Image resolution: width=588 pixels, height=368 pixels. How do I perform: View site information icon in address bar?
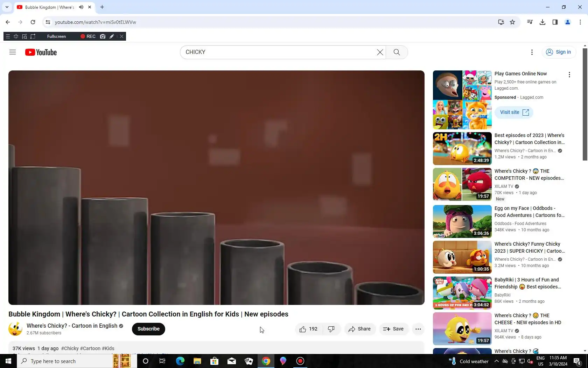pyautogui.click(x=48, y=22)
